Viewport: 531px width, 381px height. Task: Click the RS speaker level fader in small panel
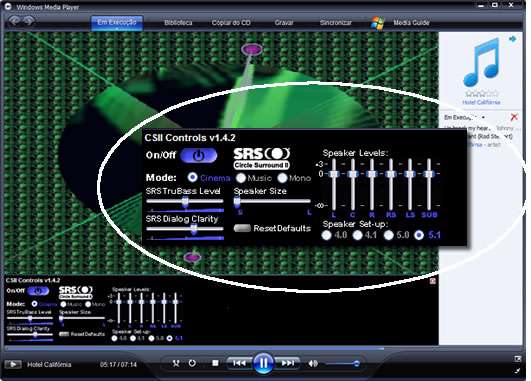point(153,308)
